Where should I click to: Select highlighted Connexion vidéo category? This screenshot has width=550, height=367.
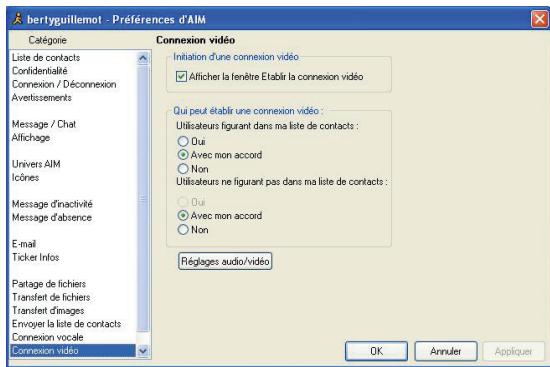coord(73,351)
